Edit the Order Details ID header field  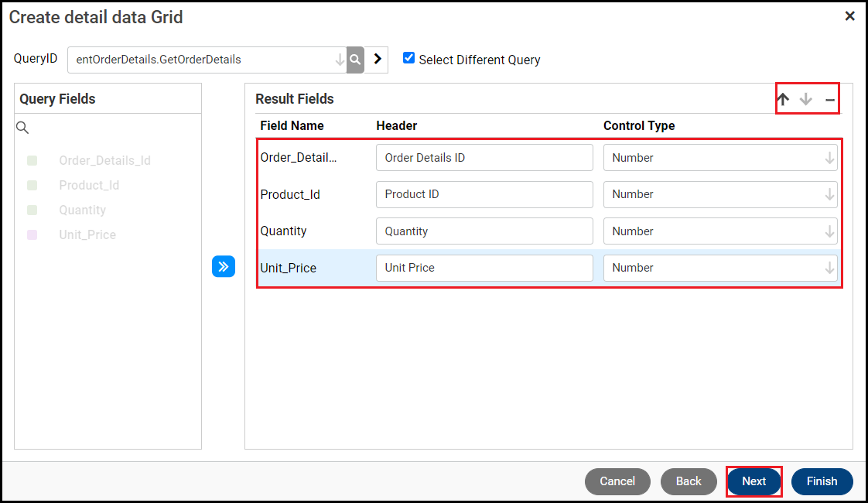click(484, 158)
